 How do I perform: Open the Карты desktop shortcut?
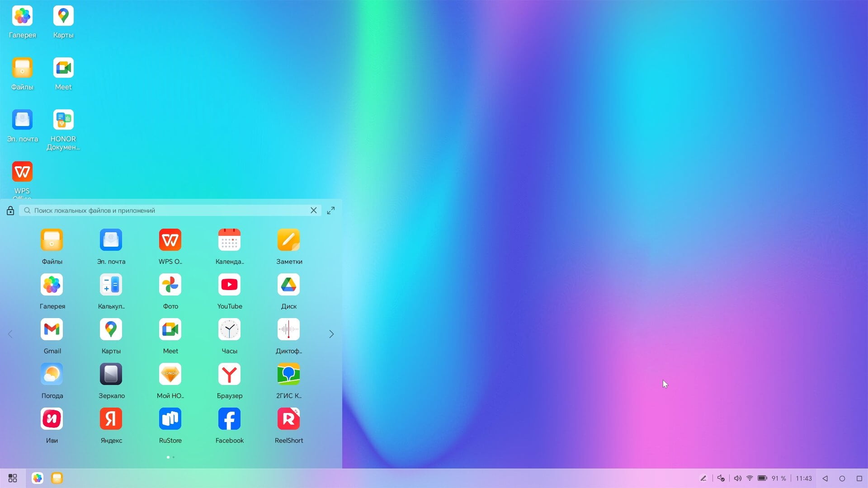[x=63, y=22]
